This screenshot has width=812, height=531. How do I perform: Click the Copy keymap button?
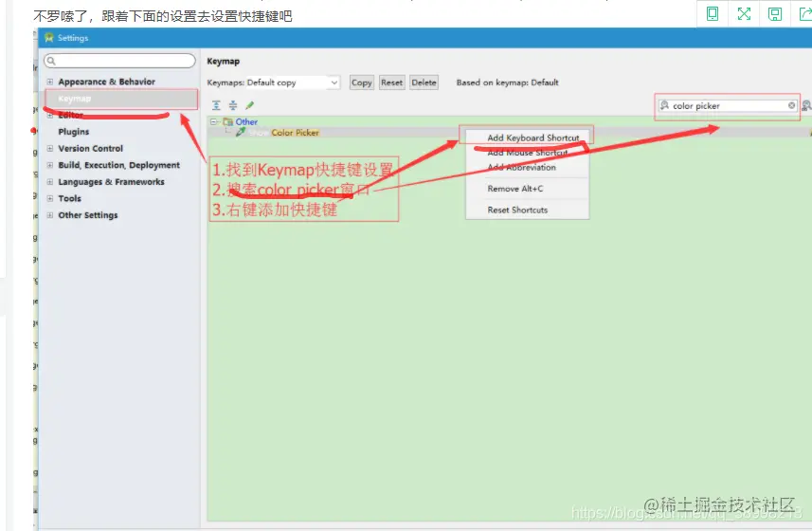[361, 82]
